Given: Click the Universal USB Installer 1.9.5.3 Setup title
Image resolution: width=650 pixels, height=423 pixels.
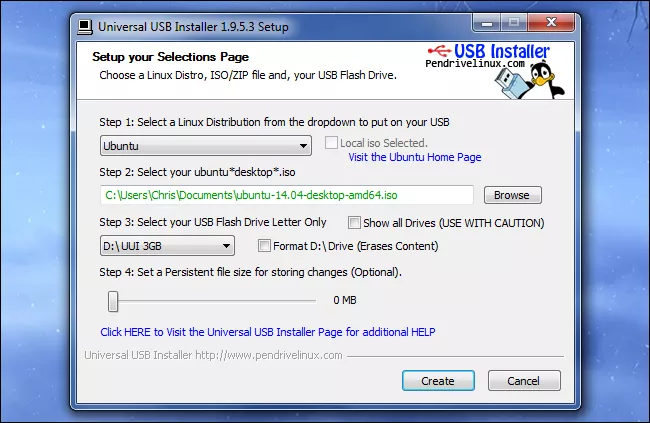Looking at the screenshot, I should [193, 27].
